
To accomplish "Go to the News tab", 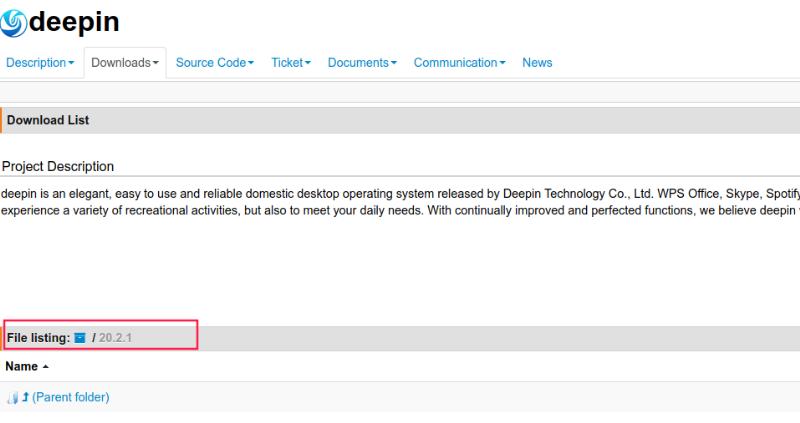I will click(537, 62).
